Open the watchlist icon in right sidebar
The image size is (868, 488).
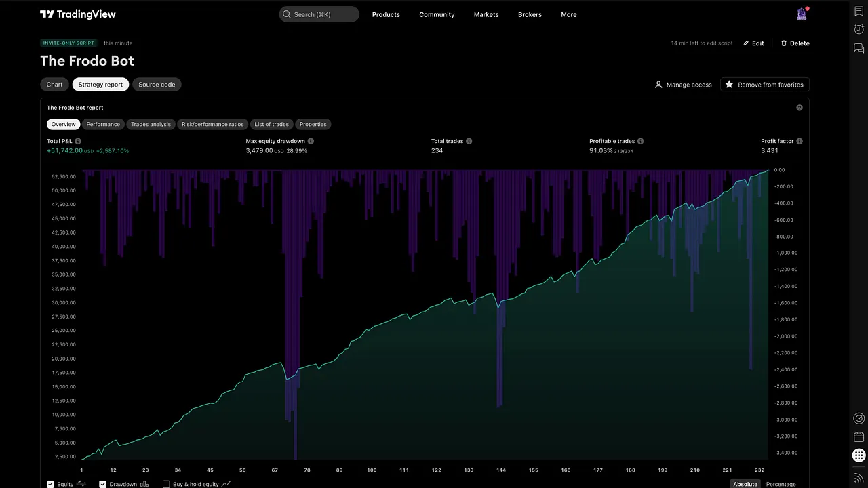pyautogui.click(x=859, y=11)
